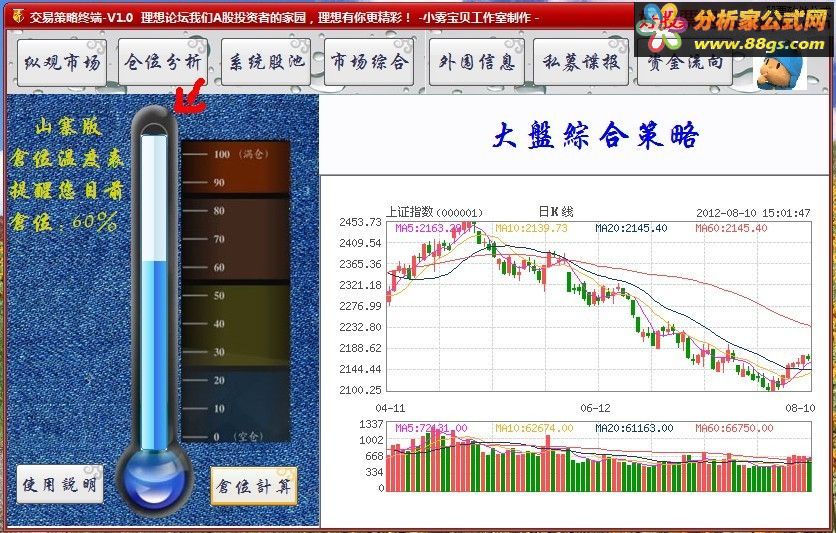
Task: Open 外围信息 tab
Action: tap(477, 62)
